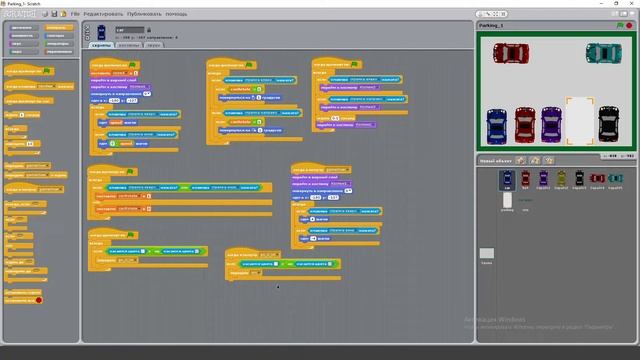Select the Stage thumbnail in sprite pane
The image size is (640, 360).
coord(487,255)
